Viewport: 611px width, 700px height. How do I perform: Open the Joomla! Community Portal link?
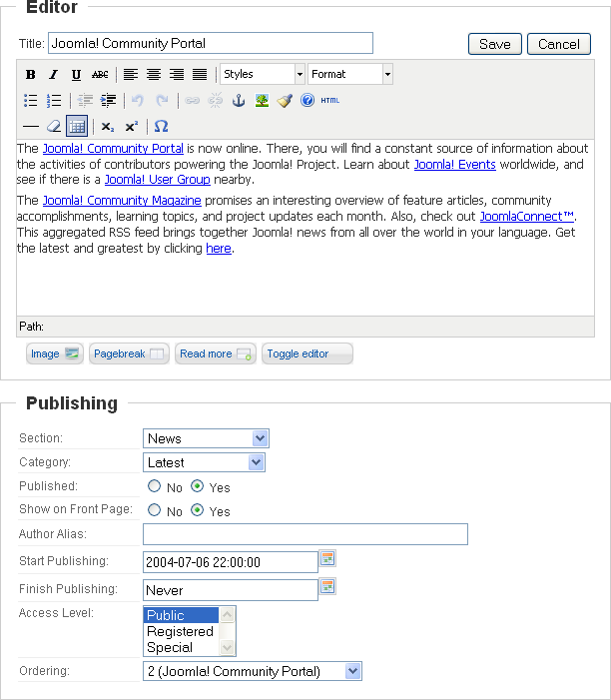point(113,148)
